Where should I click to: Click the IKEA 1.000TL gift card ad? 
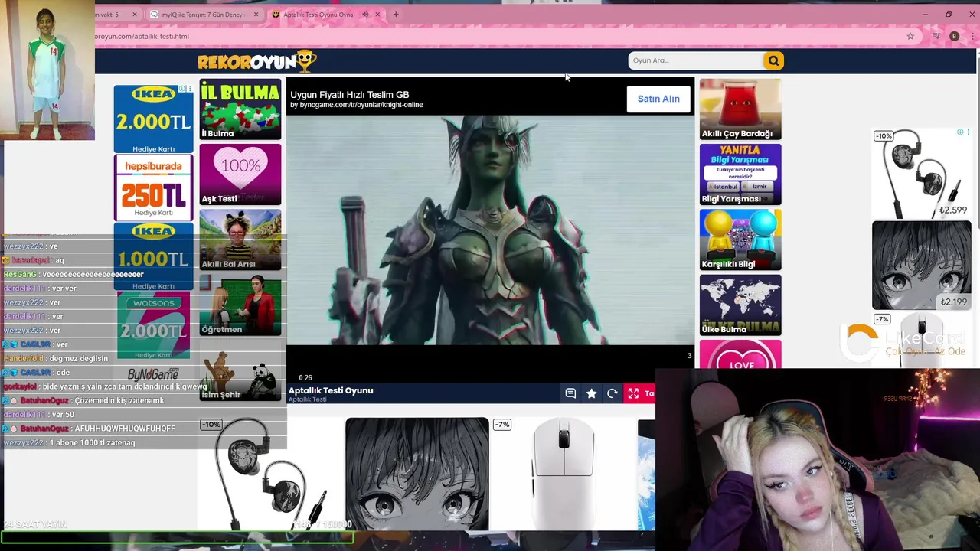154,256
